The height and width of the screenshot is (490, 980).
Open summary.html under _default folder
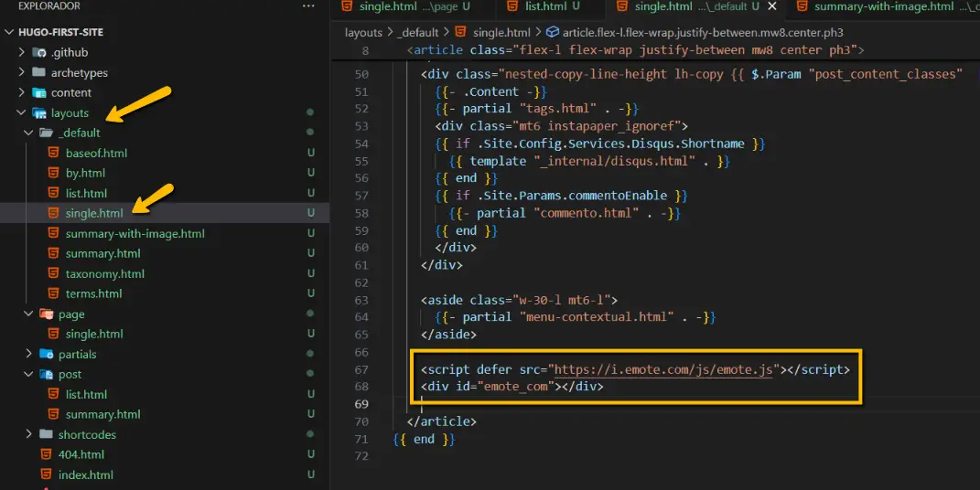[103, 253]
